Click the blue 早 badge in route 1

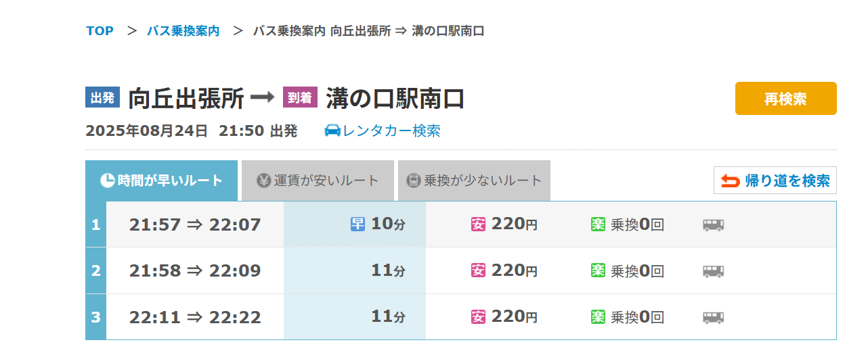[x=357, y=224]
